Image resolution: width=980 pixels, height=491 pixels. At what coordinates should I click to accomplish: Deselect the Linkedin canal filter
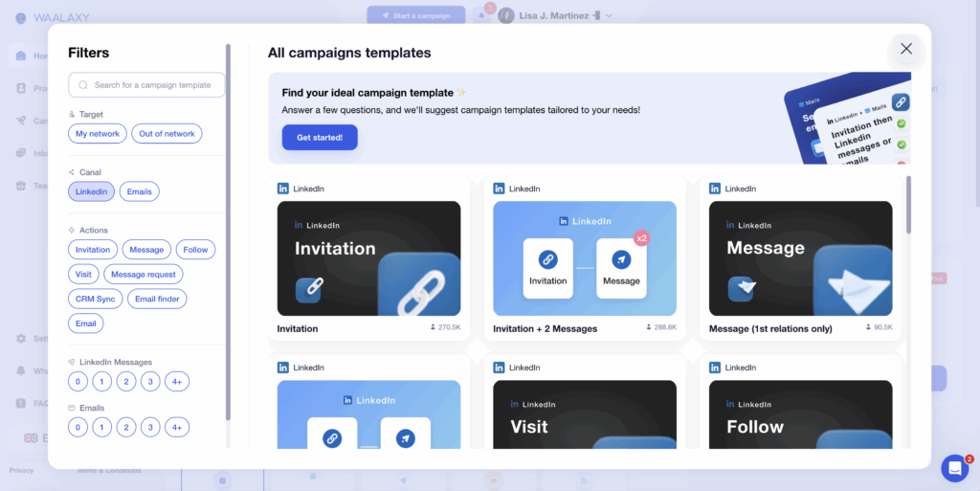pos(91,191)
